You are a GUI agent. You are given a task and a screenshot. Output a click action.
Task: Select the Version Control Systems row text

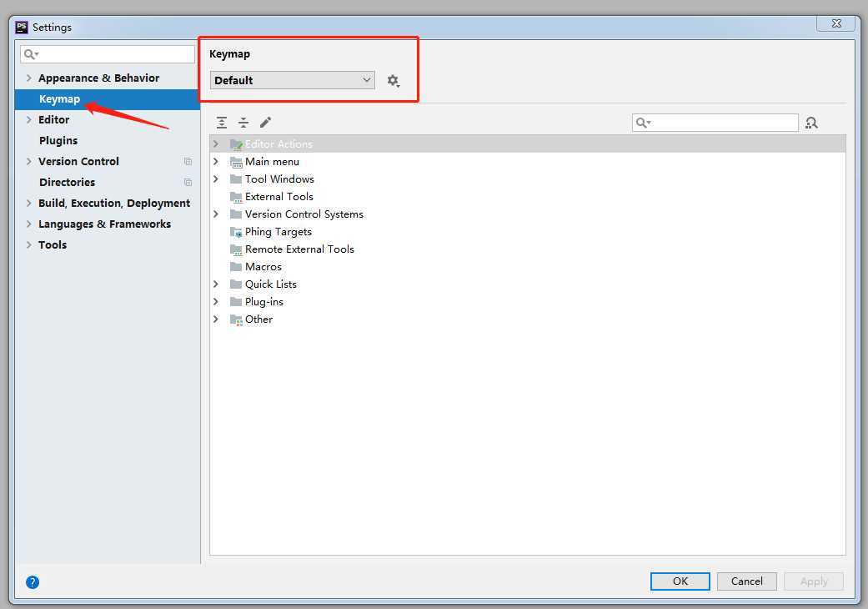(x=304, y=214)
